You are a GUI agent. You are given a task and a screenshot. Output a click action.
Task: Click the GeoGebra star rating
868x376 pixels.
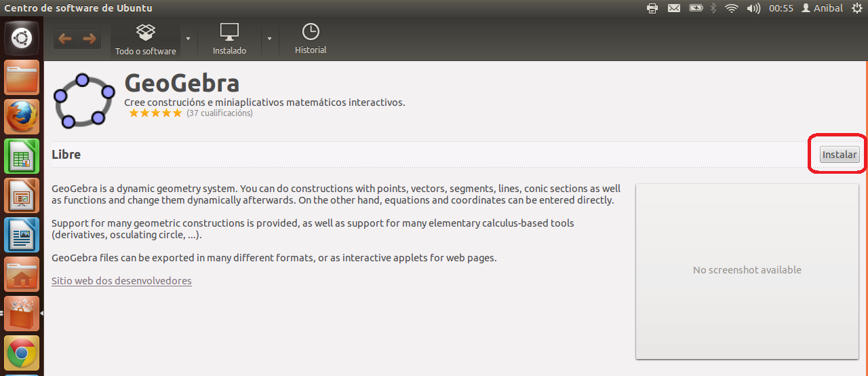155,113
